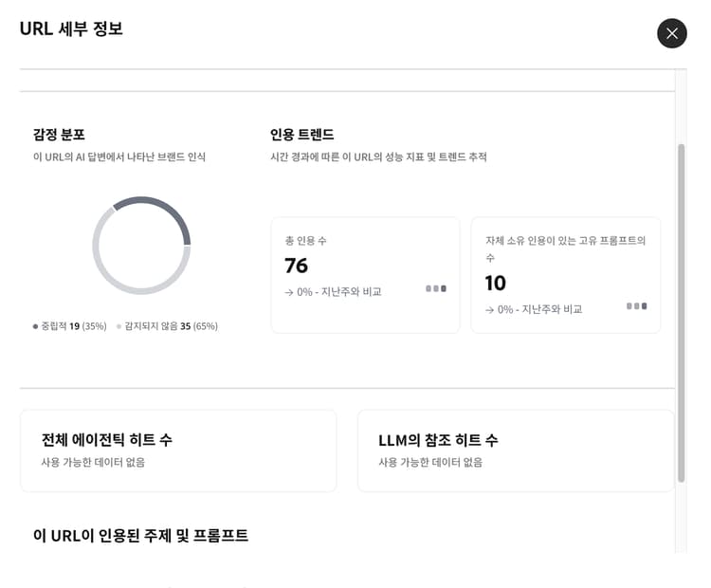Click the LLM의 참조 히트 수 panel
This screenshot has width=711, height=588.
(515, 450)
